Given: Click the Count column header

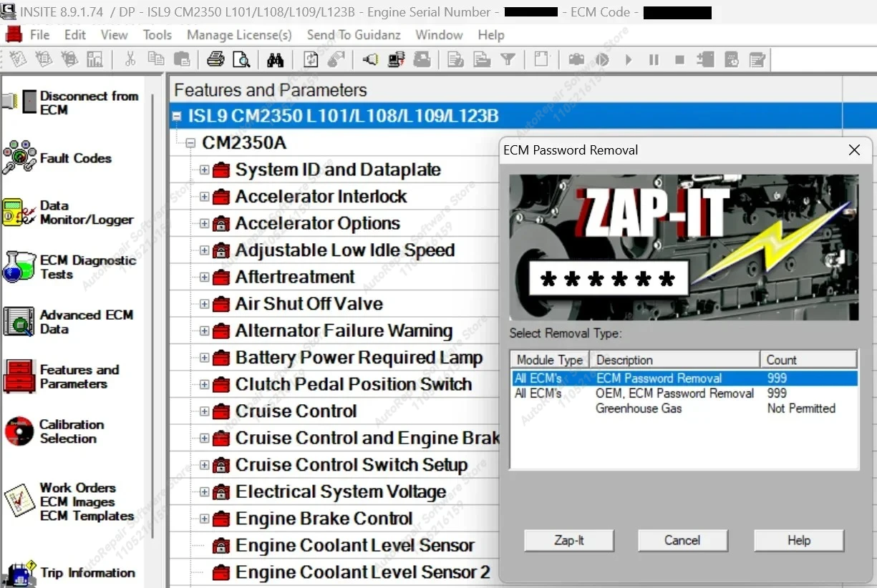Looking at the screenshot, I should (x=809, y=360).
